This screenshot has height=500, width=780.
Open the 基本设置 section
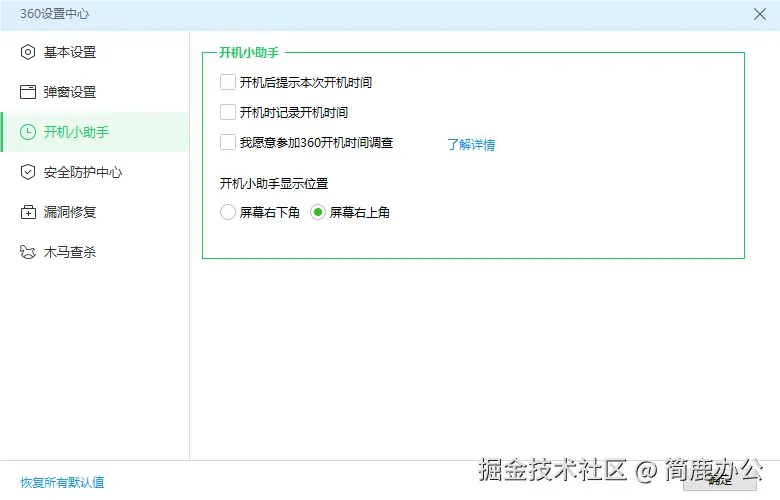(70, 52)
